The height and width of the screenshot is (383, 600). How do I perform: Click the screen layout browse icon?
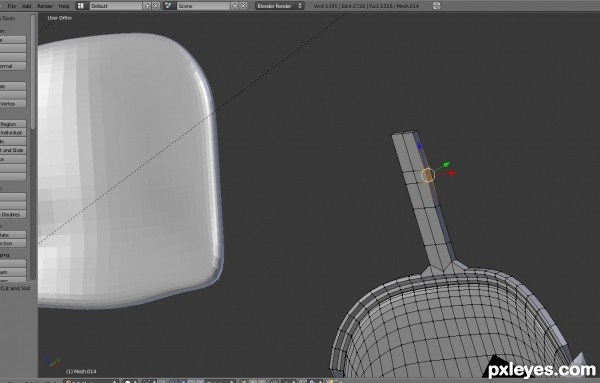click(x=81, y=6)
